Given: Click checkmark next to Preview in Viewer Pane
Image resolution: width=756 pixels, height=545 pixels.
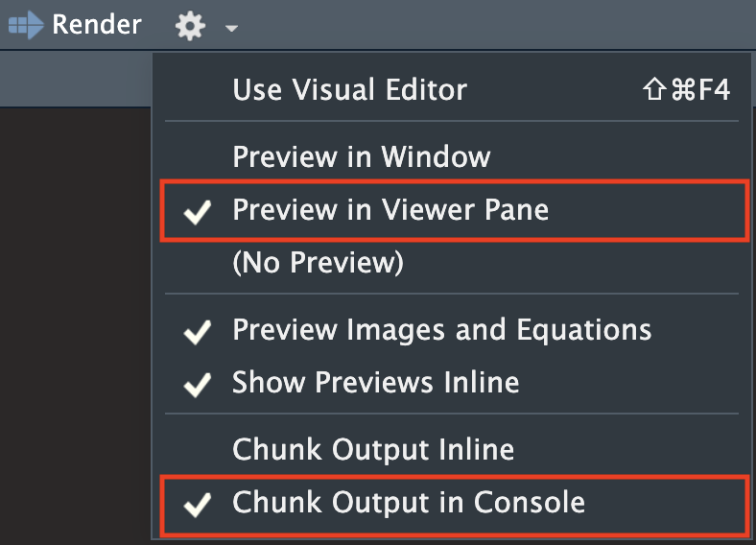Looking at the screenshot, I should click(x=198, y=212).
